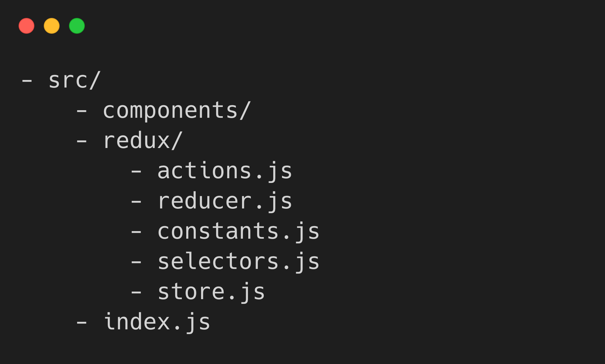The height and width of the screenshot is (364, 605).
Task: Collapse redux/ using its dash marker
Action: pyautogui.click(x=82, y=141)
